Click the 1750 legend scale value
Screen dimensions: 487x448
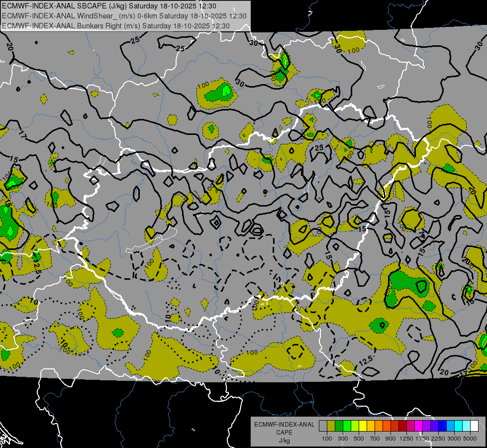click(422, 439)
